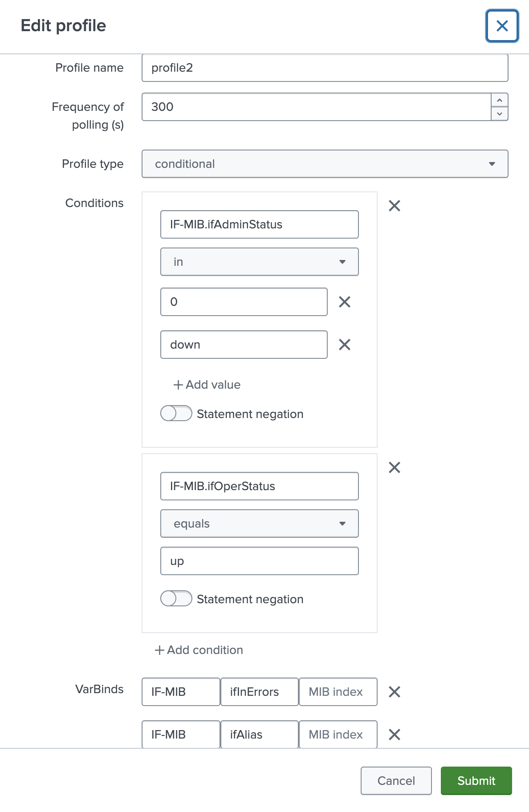
Task: Open the "equals" operator dropdown
Action: coord(259,524)
